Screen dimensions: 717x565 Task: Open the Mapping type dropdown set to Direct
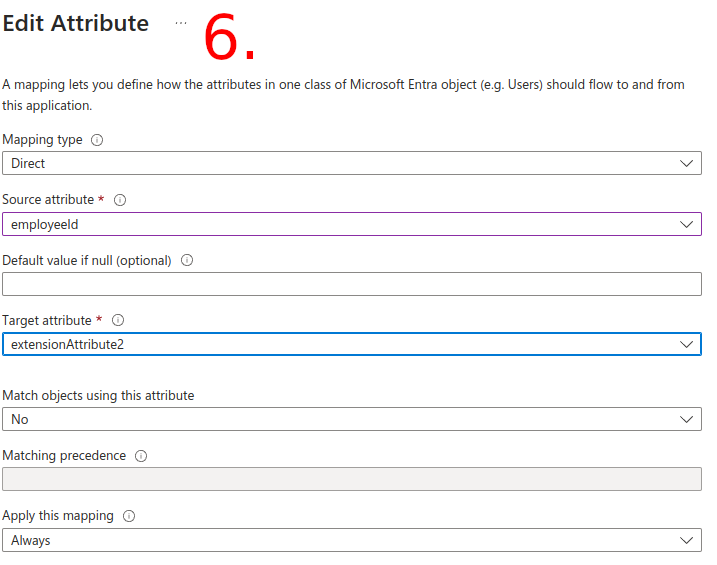coord(351,163)
